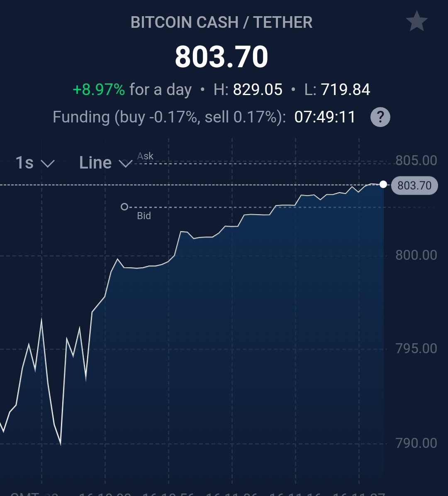Click the 800.00 price axis label
Image resolution: width=448 pixels, height=496 pixels.
point(416,255)
